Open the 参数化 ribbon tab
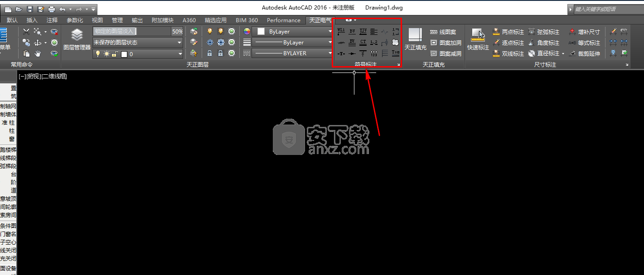This screenshot has height=275, width=644. pos(75,20)
